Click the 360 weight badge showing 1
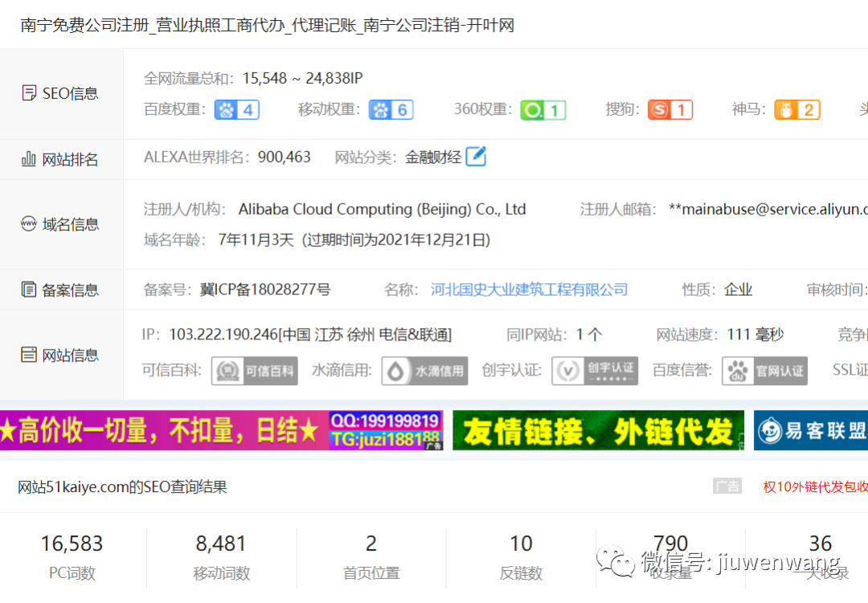Image resolution: width=868 pixels, height=603 pixels. pyautogui.click(x=543, y=110)
